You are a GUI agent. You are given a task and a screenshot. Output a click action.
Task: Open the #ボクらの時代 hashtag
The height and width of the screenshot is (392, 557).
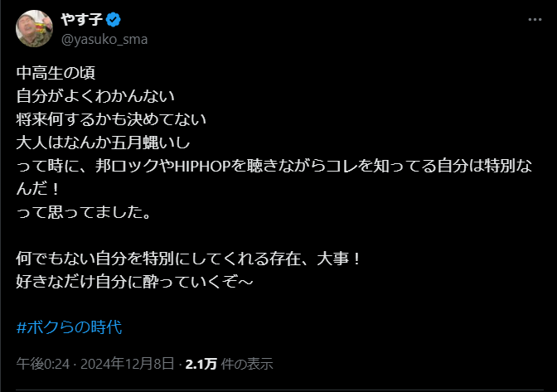(x=69, y=327)
